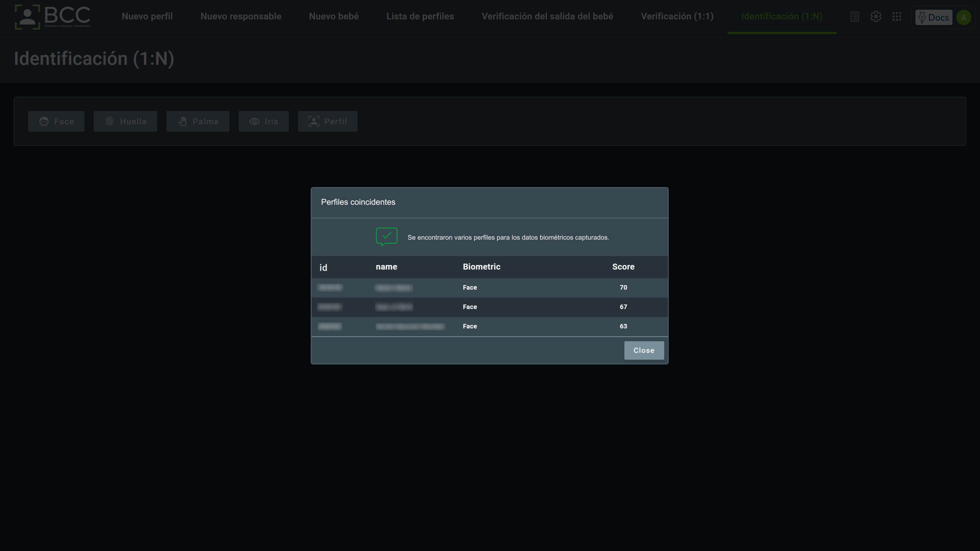The image size is (980, 551).
Task: Click the Identificación (1:N) page heading
Action: pyautogui.click(x=94, y=59)
